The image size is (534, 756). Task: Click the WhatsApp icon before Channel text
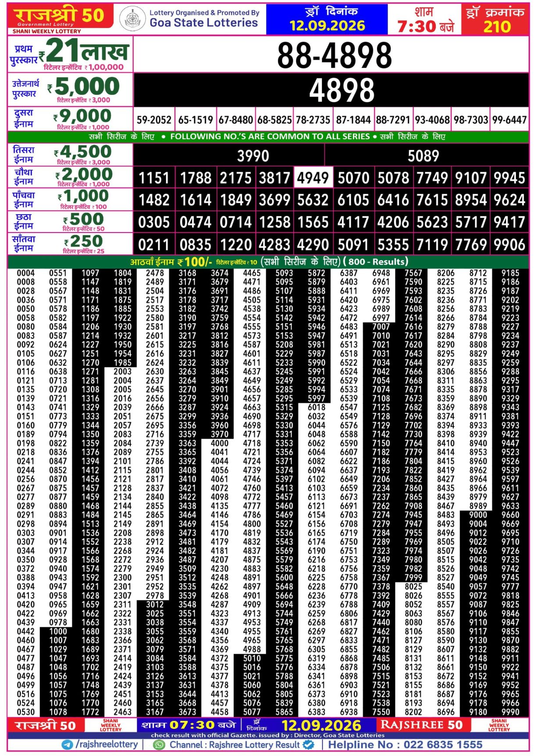click(160, 745)
